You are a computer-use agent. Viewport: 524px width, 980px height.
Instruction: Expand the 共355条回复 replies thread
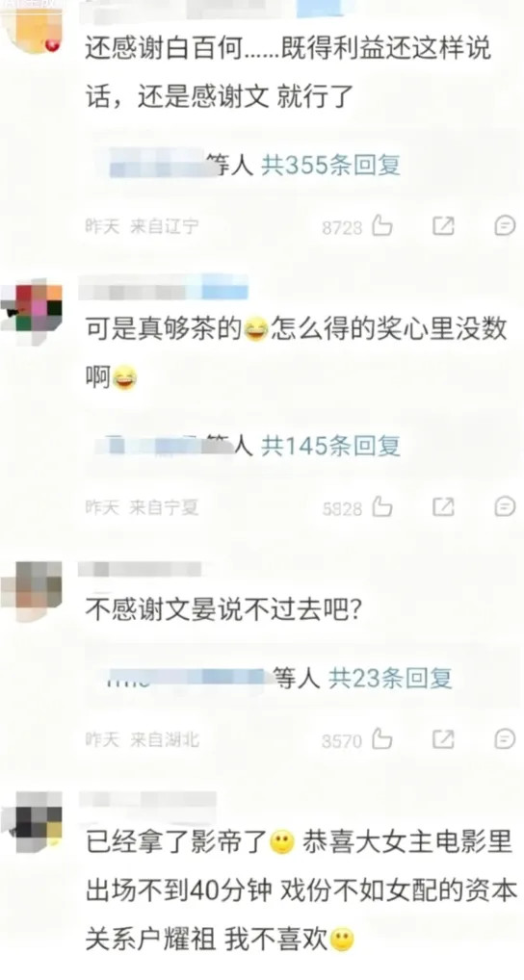point(330,165)
